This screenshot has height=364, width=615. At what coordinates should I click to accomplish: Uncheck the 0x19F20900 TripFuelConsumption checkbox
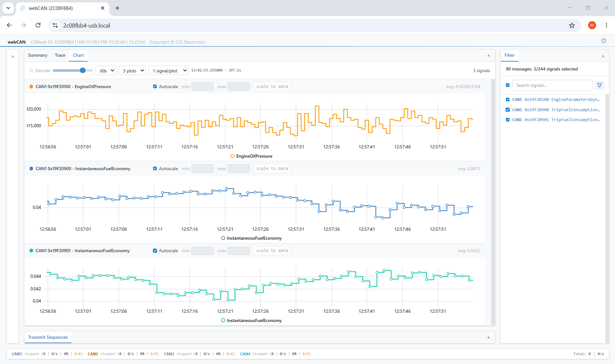coord(508,110)
